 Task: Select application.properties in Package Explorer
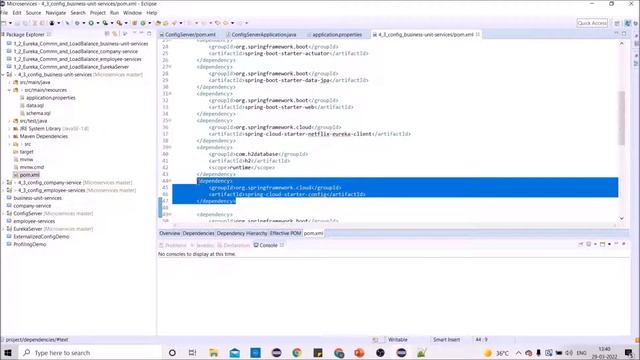(x=51, y=98)
